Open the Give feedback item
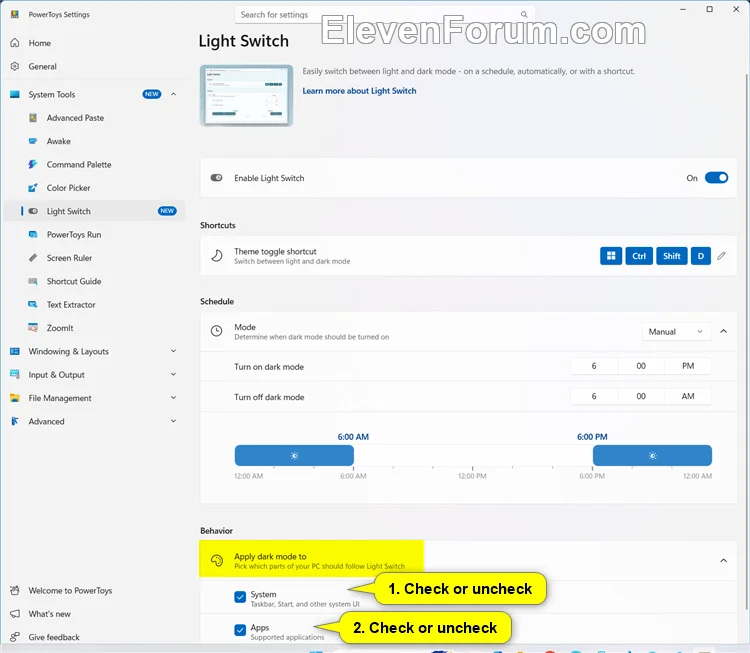The height and width of the screenshot is (653, 750). pyautogui.click(x=94, y=637)
